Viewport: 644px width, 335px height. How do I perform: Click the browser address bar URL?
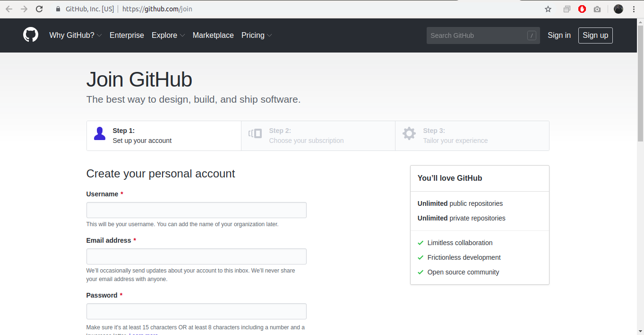tap(157, 9)
